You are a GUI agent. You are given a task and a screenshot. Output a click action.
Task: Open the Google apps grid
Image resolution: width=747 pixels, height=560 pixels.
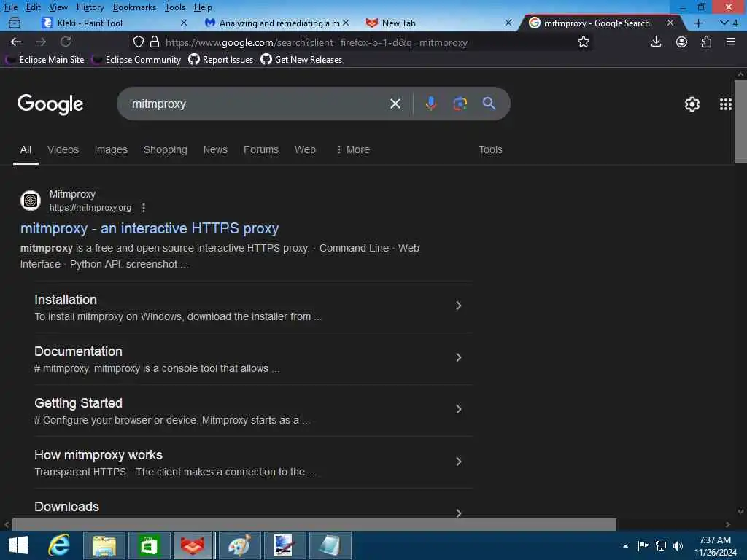(x=726, y=104)
